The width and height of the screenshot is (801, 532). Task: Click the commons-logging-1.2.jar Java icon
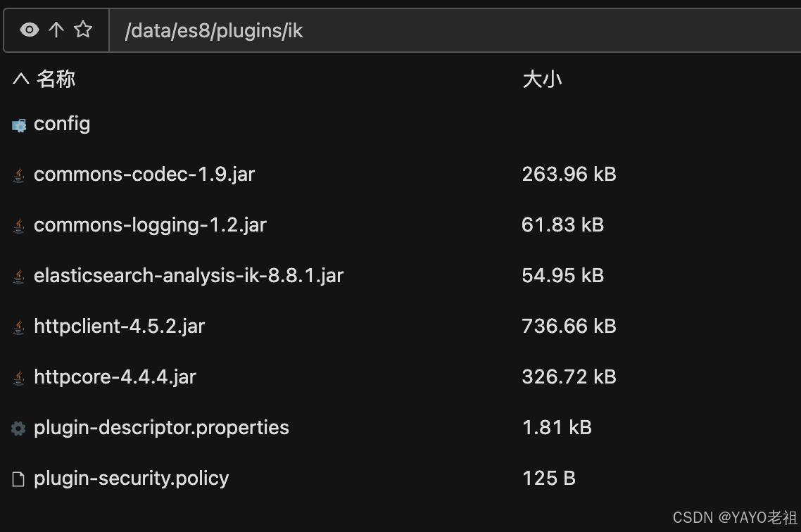click(18, 225)
